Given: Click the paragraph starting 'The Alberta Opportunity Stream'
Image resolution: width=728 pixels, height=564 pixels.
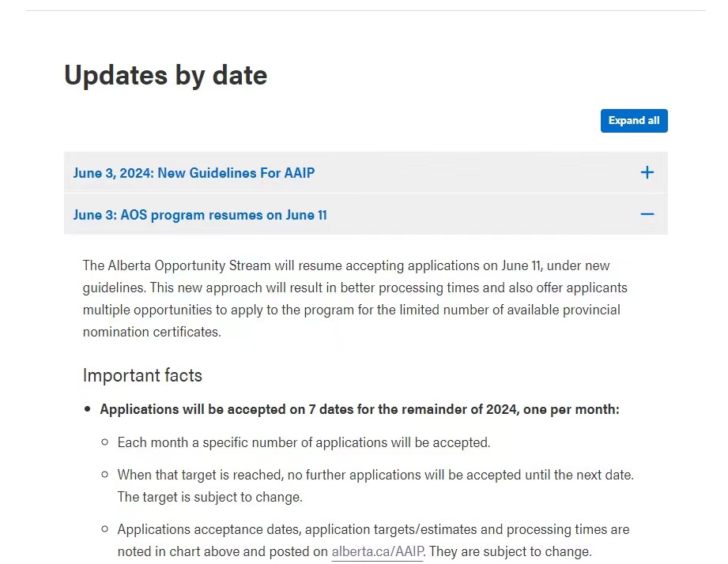Looking at the screenshot, I should [x=355, y=299].
